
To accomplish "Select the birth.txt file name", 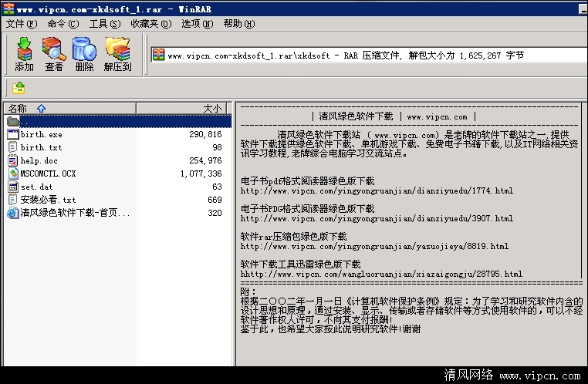I will tap(41, 147).
